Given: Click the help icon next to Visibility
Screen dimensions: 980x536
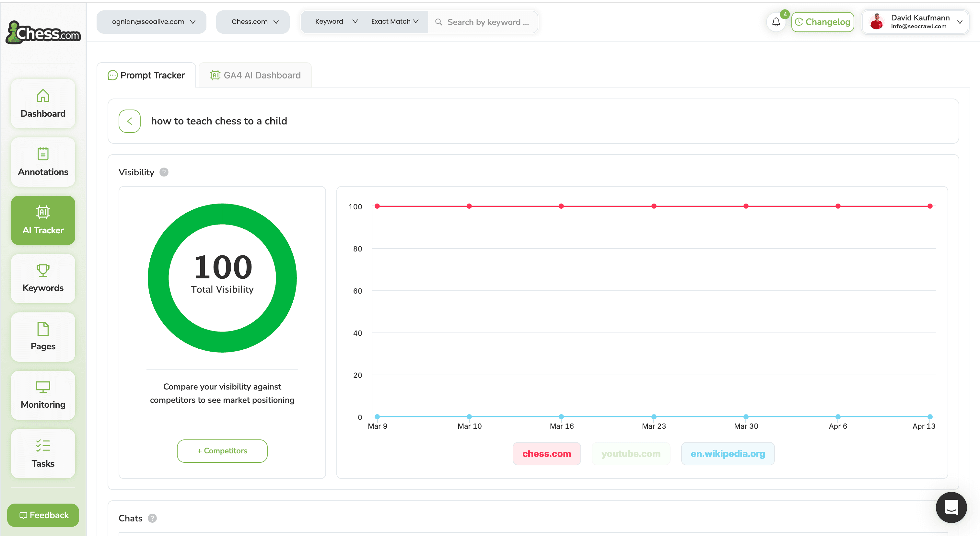Looking at the screenshot, I should coord(164,172).
